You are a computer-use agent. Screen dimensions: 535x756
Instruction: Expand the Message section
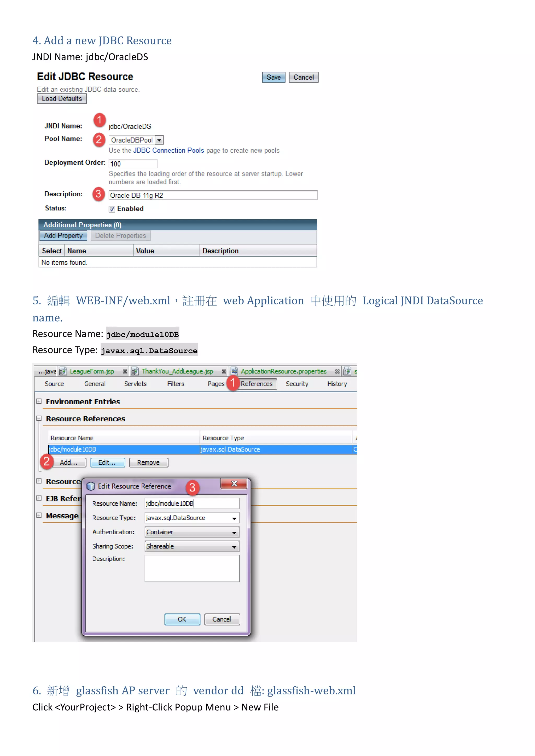39,515
